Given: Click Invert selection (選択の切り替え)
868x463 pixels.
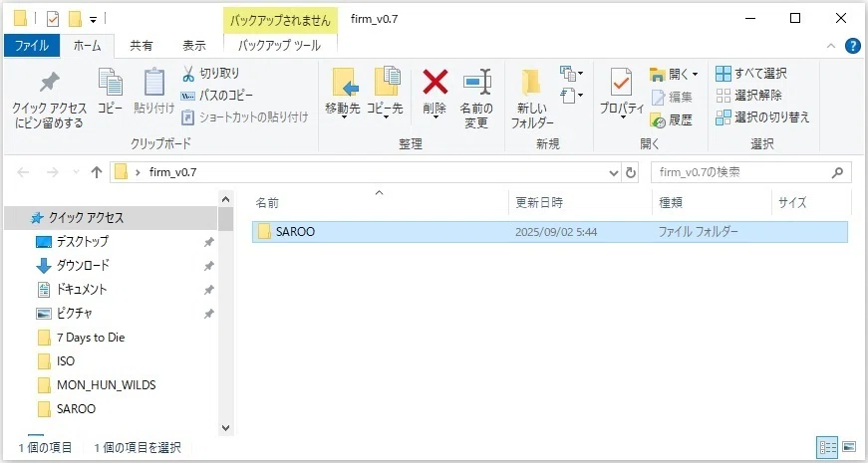Looking at the screenshot, I should coord(762,117).
